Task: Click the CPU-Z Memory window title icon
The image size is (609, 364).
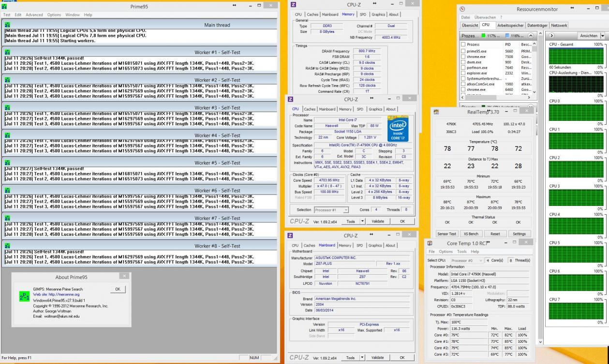Action: point(293,4)
